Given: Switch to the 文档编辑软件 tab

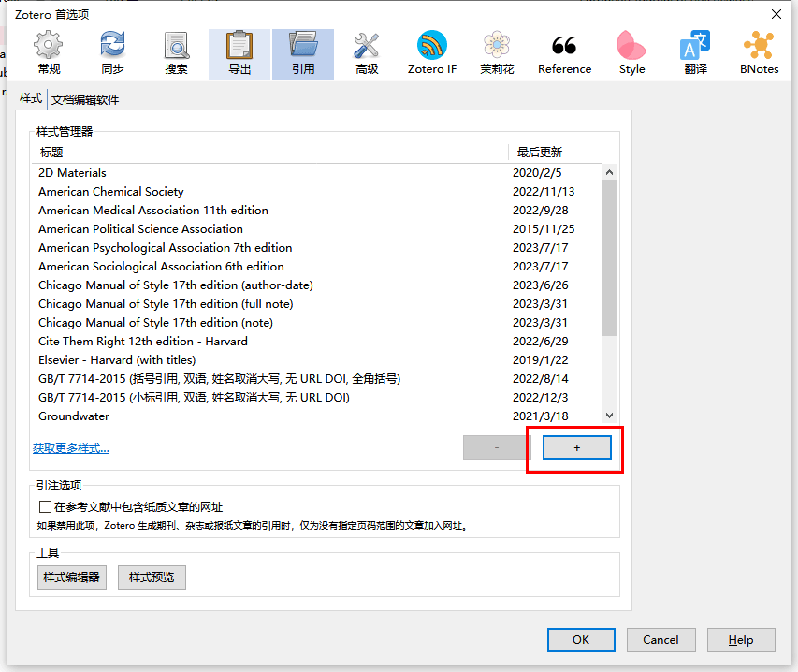Looking at the screenshot, I should point(85,100).
